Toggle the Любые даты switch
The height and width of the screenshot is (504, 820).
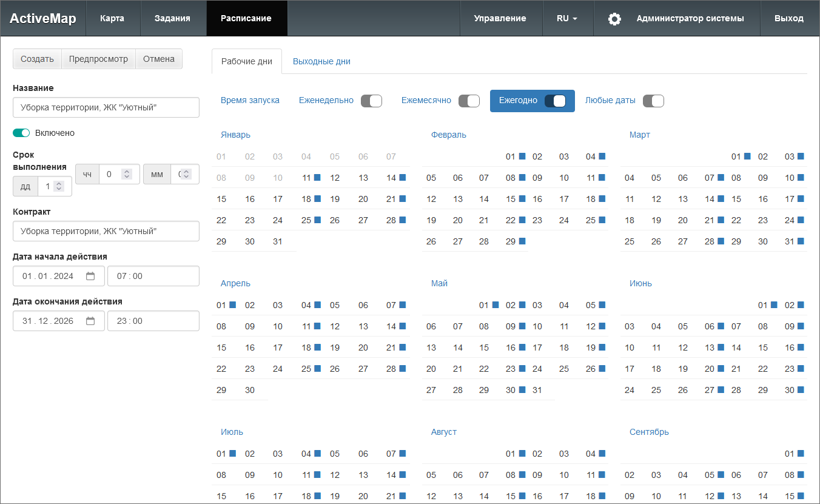coord(653,101)
